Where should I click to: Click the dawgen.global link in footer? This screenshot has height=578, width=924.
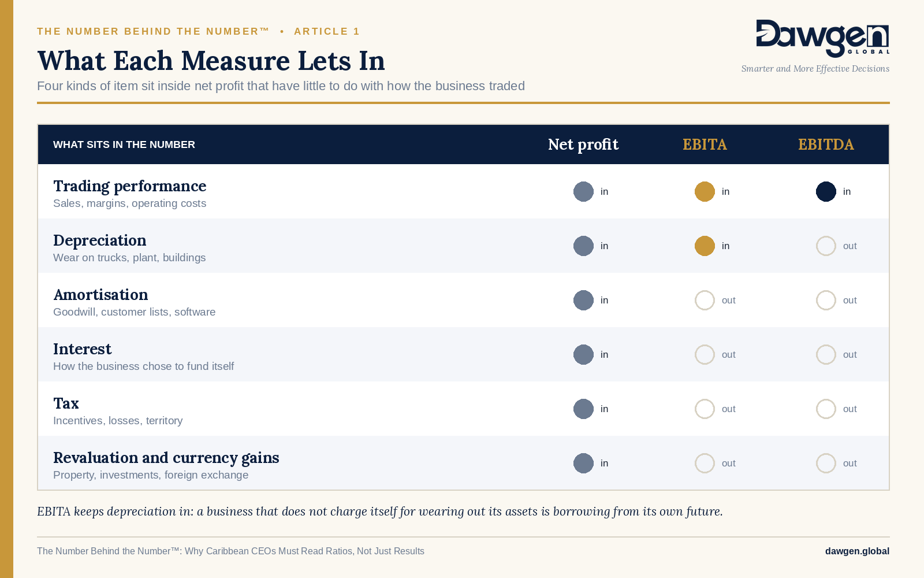coord(857,551)
